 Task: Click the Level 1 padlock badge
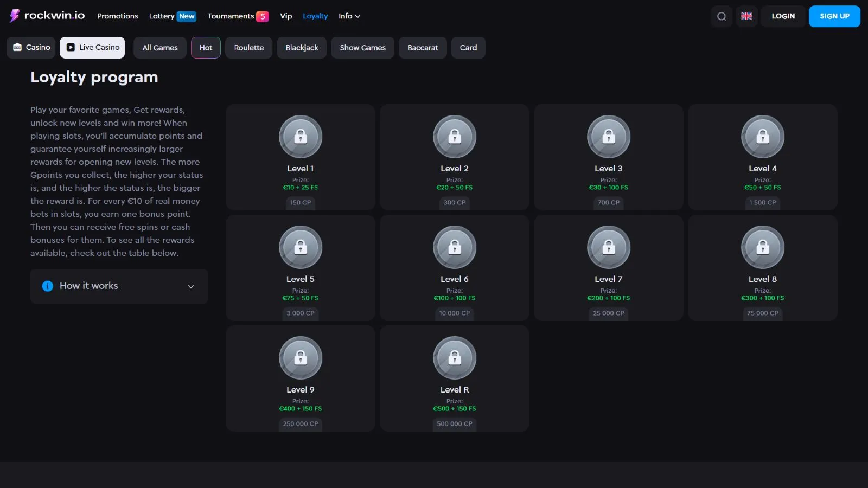coord(301,137)
